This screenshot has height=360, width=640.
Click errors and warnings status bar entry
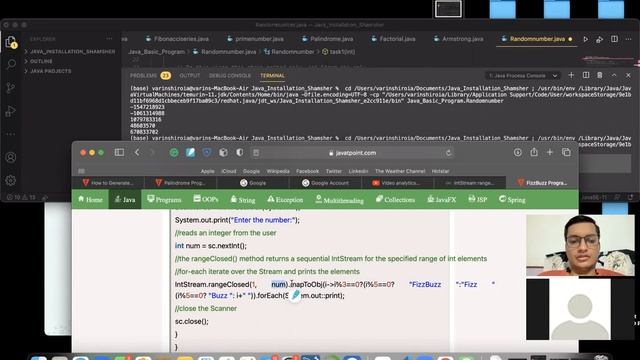pos(21,197)
